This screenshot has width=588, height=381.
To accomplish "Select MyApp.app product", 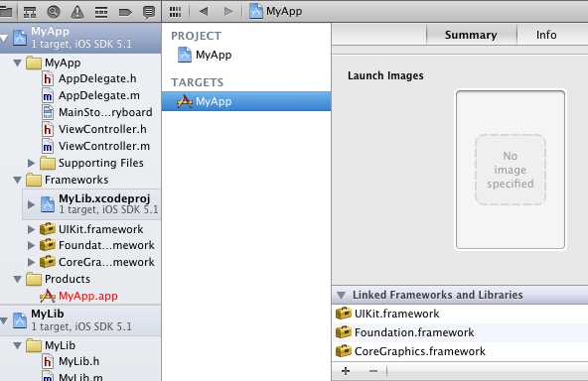I will (x=79, y=296).
